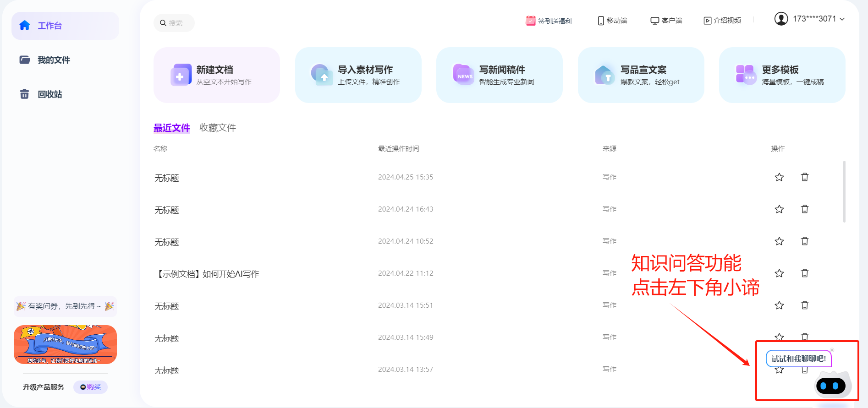This screenshot has height=408, width=868.
Task: Select the 最近文件 tab
Action: coord(171,128)
